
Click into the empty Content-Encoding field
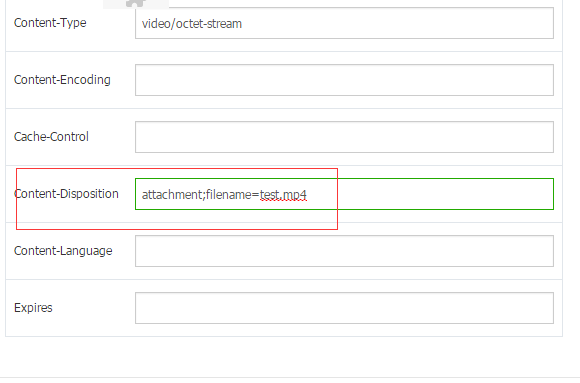coord(344,80)
